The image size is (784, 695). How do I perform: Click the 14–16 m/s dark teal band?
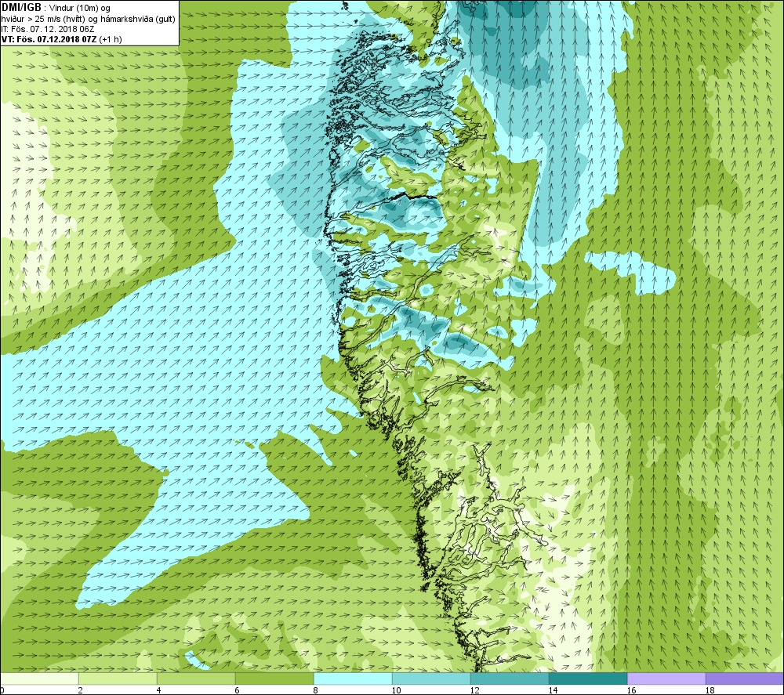click(x=588, y=679)
